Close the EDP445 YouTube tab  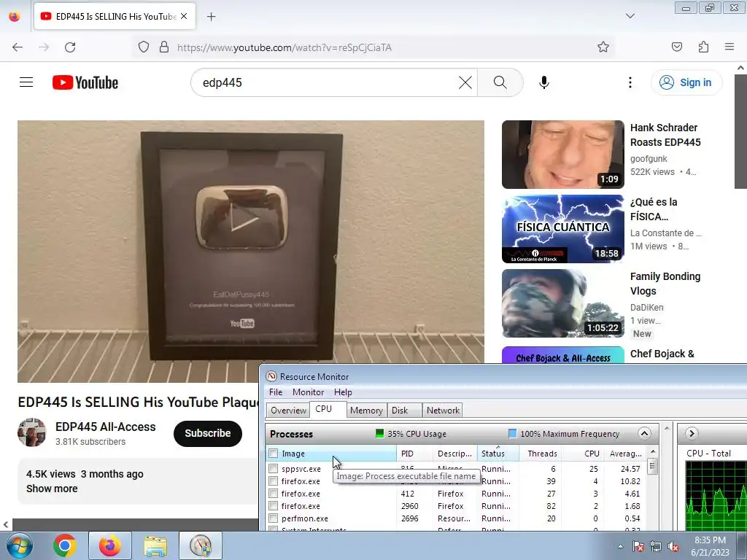tap(184, 16)
